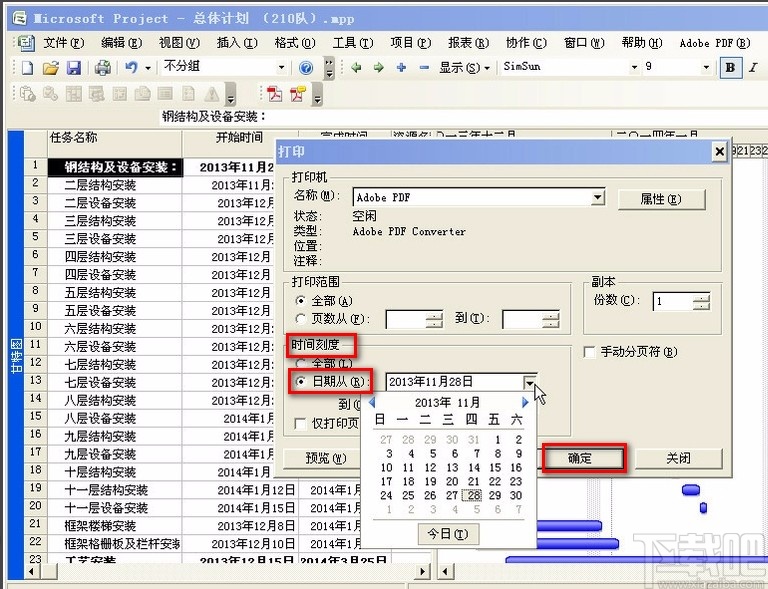Click the 份数(C) copies stepper
Image resolution: width=768 pixels, height=589 pixels.
[x=701, y=302]
